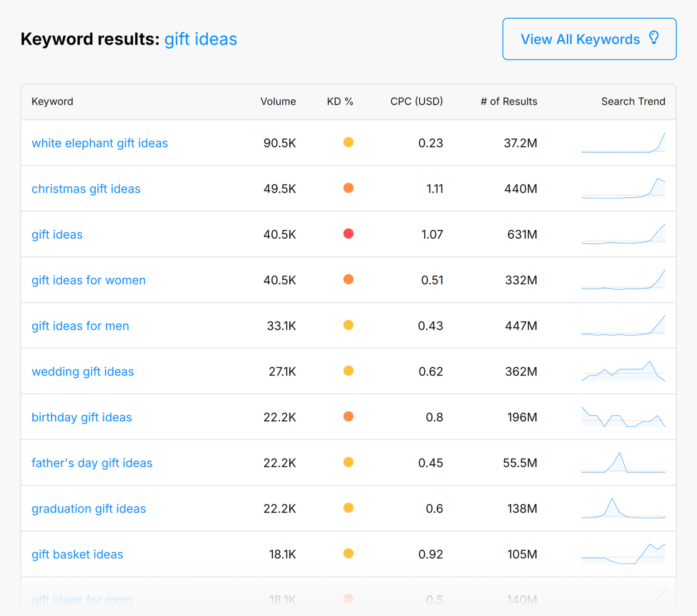Viewport: 697px width, 616px height.
Task: Sort by the # of Results column header
Action: click(x=509, y=101)
